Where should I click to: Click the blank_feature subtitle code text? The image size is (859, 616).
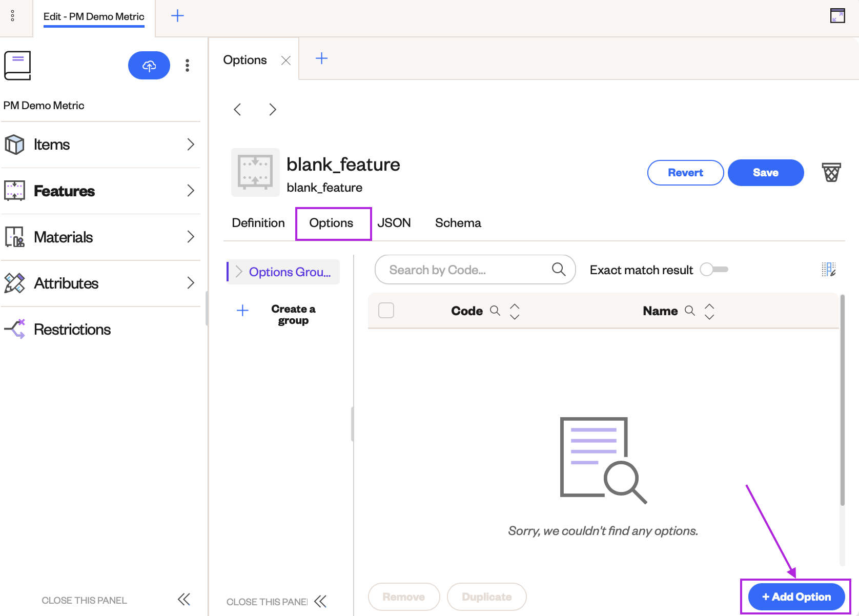tap(324, 188)
